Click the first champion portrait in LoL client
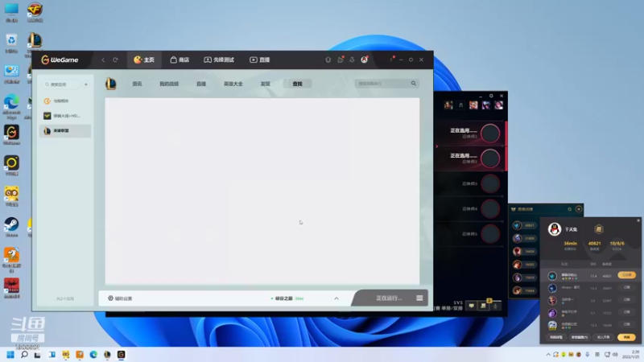Image resolution: width=644 pixels, height=362 pixels. (x=448, y=105)
